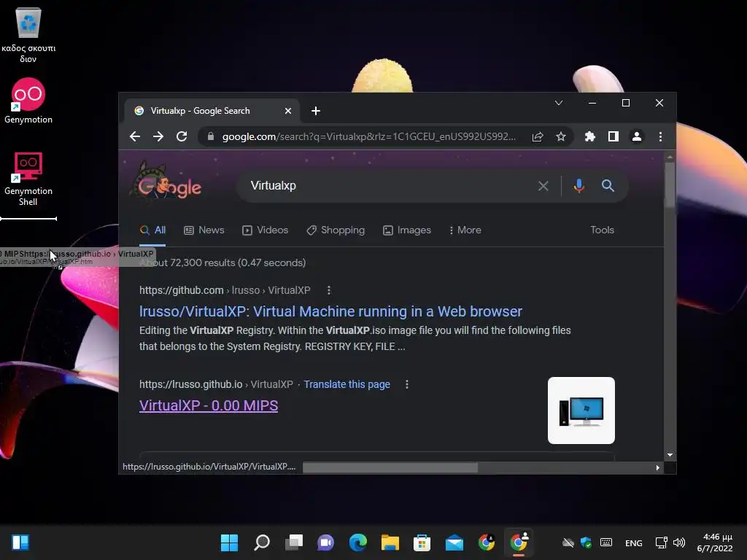Open Chrome profile menu
Screen dimensions: 747x560
coord(636,136)
